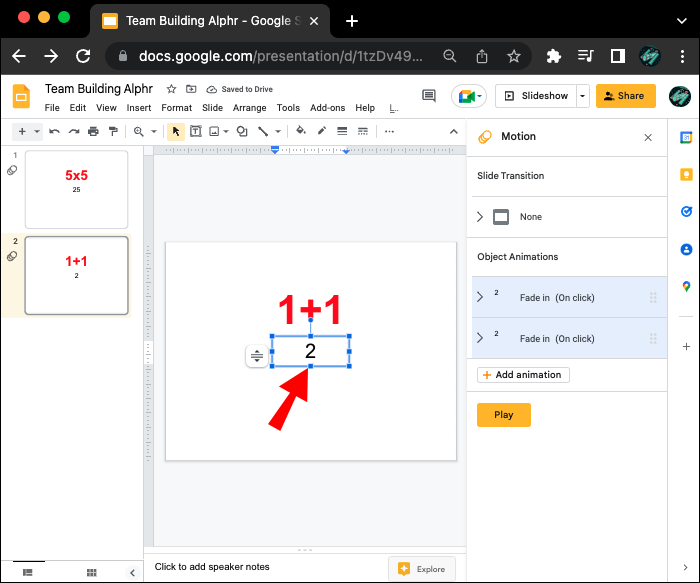Image resolution: width=700 pixels, height=583 pixels.
Task: Click the zoom magnifier tool
Action: (139, 132)
